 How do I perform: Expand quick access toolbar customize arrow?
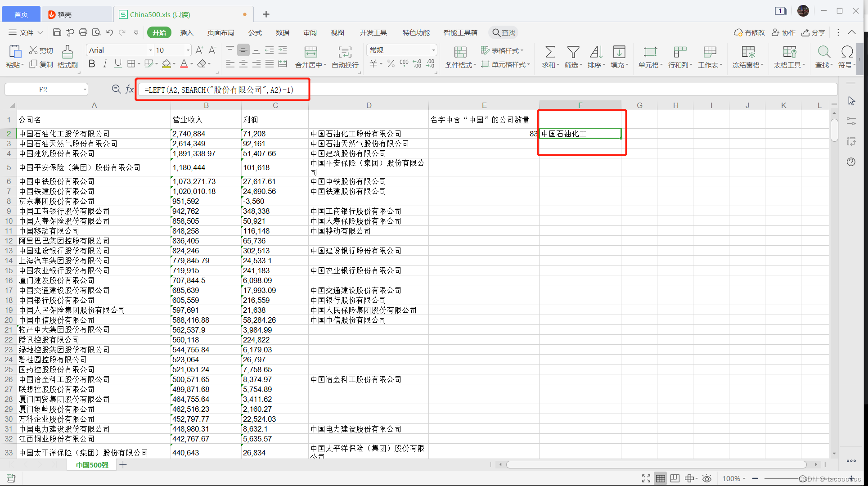pyautogui.click(x=136, y=32)
